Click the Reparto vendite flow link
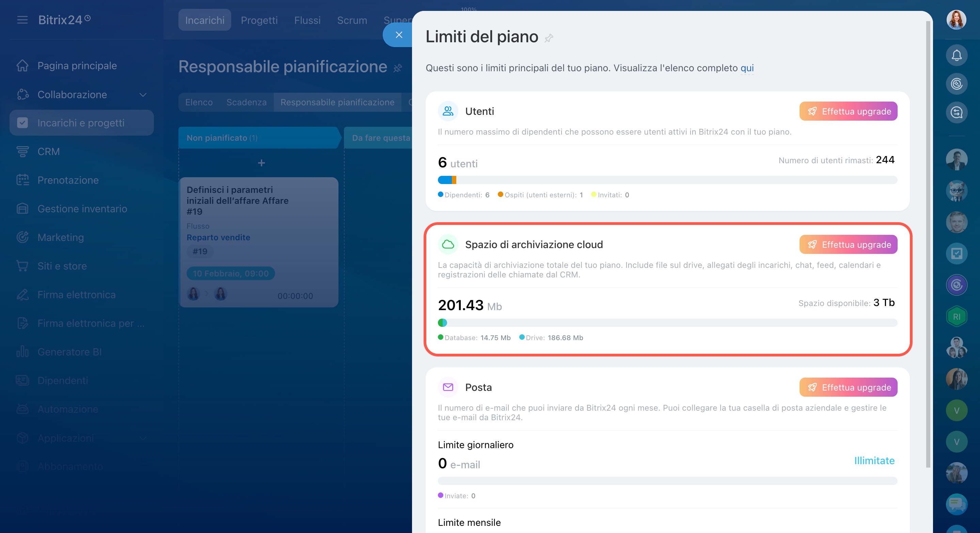Viewport: 980px width, 533px height. pyautogui.click(x=218, y=237)
